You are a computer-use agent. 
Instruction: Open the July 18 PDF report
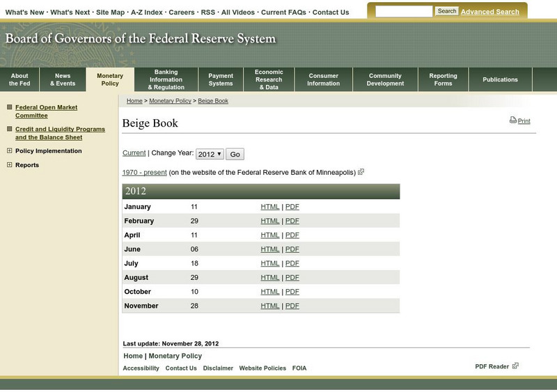click(292, 263)
